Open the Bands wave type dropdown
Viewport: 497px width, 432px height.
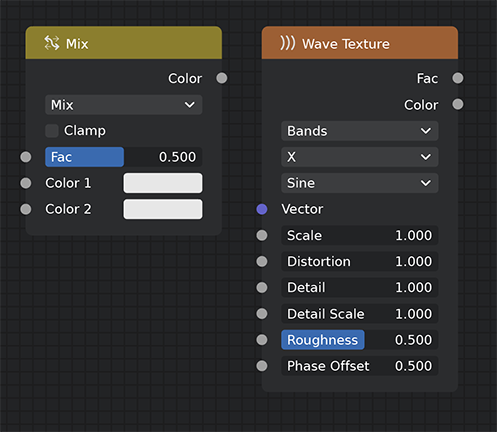click(x=360, y=131)
